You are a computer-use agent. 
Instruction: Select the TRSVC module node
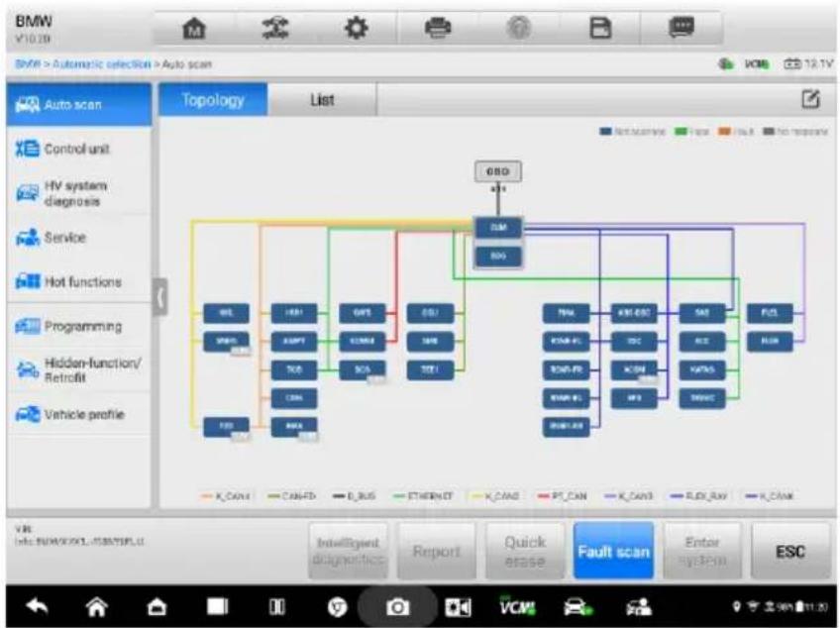tap(701, 398)
